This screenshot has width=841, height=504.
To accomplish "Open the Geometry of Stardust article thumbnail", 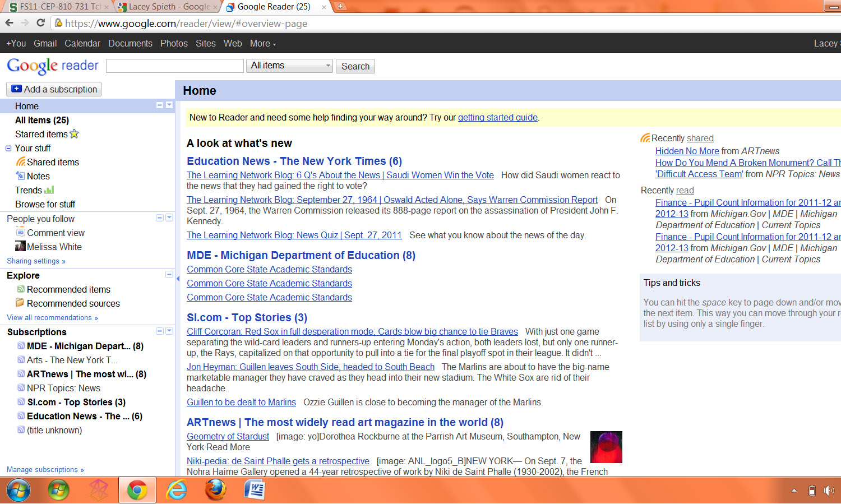I will (606, 447).
